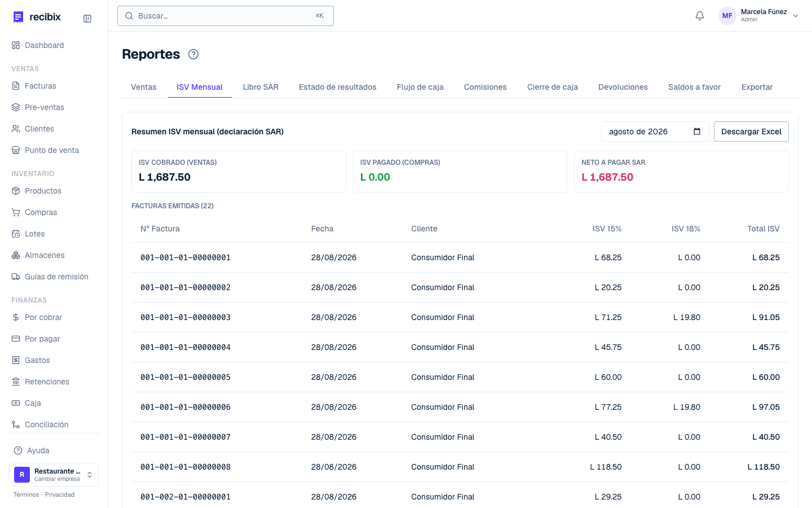The image size is (812, 508).
Task: Open Flujo de caja tab
Action: pyautogui.click(x=420, y=87)
